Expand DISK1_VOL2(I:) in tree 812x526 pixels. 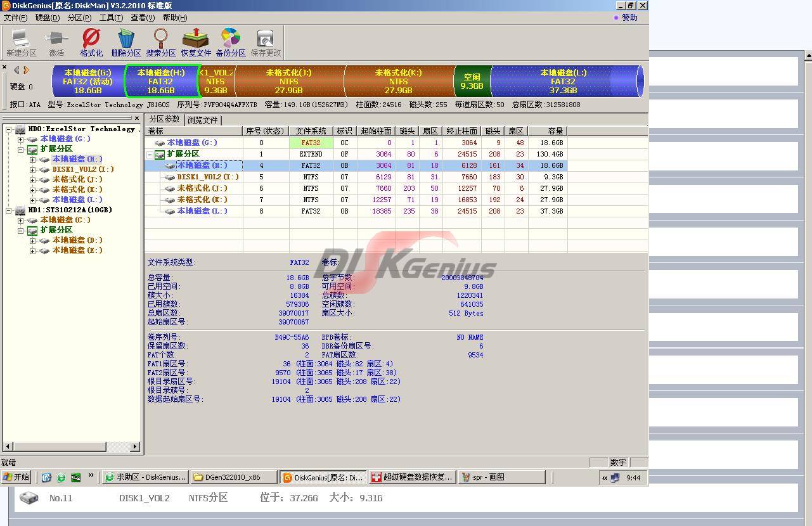pos(32,170)
